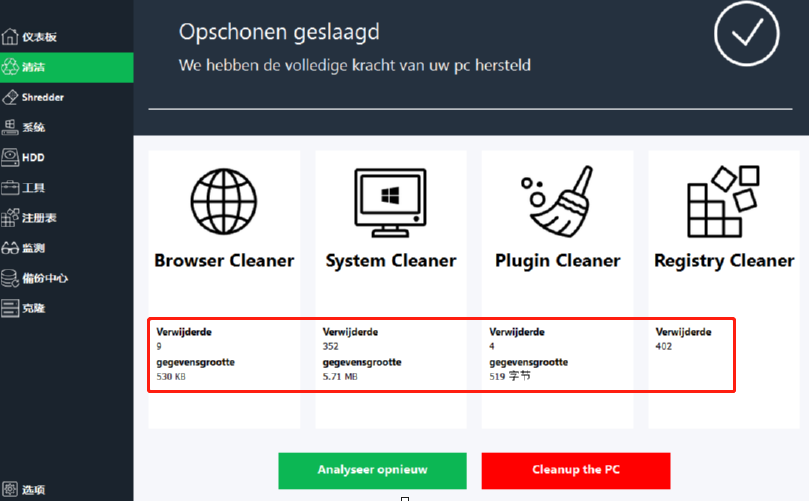Click the Browser Cleaner globe icon
This screenshot has height=501, width=809.
tap(223, 201)
